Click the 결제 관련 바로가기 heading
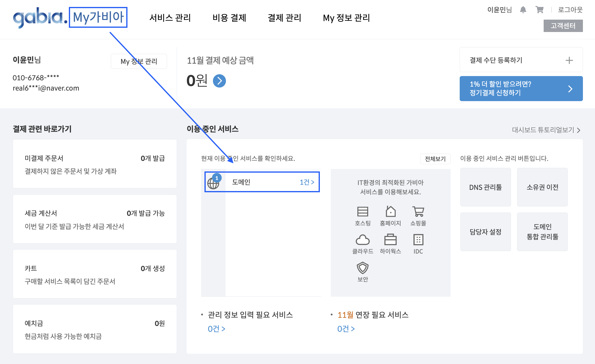The image size is (595, 364). click(42, 129)
